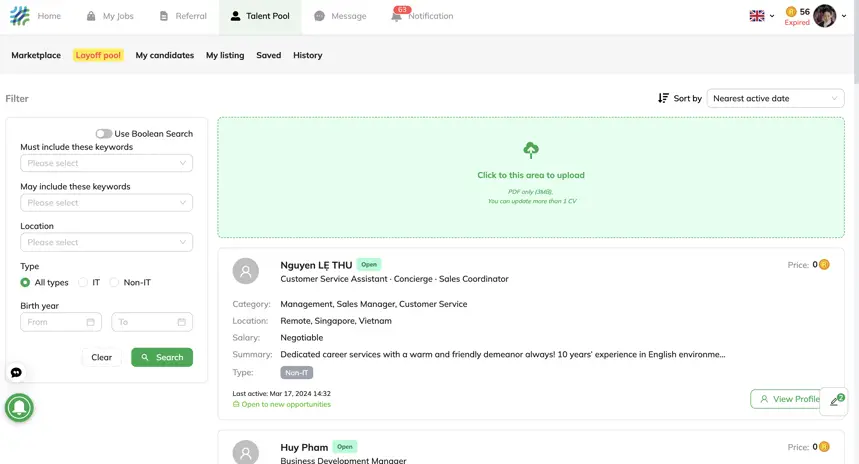Viewport: 859px width, 464px height.
Task: Open the Nearest active date sort dropdown
Action: (775, 98)
